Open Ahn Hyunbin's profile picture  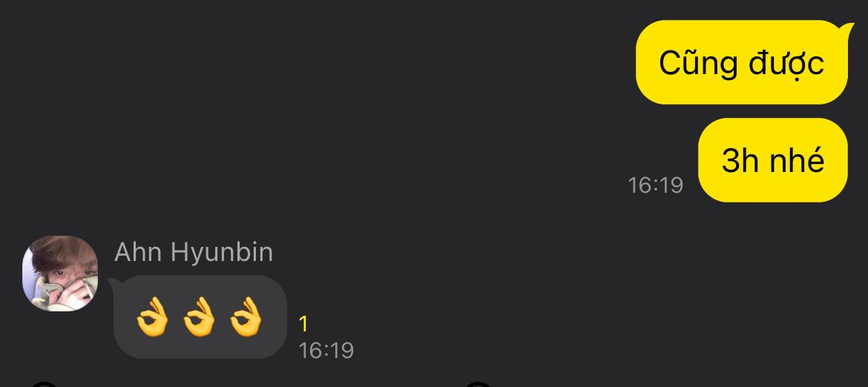point(60,274)
